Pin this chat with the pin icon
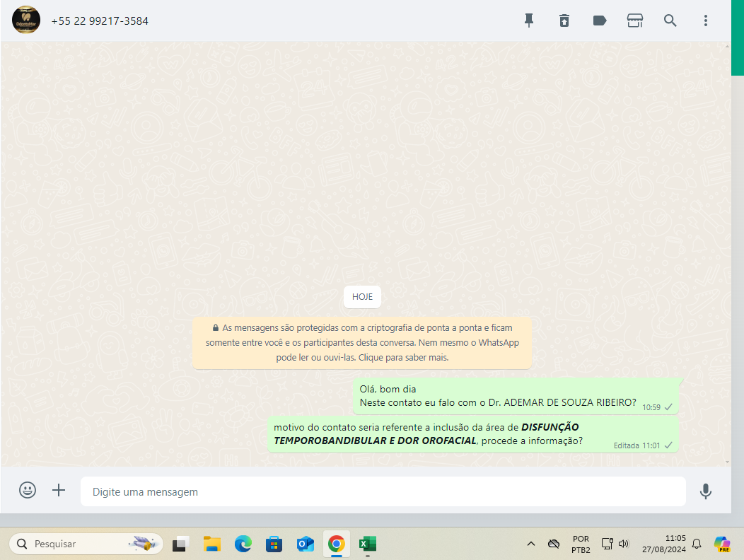The width and height of the screenshot is (744, 560). tap(528, 21)
